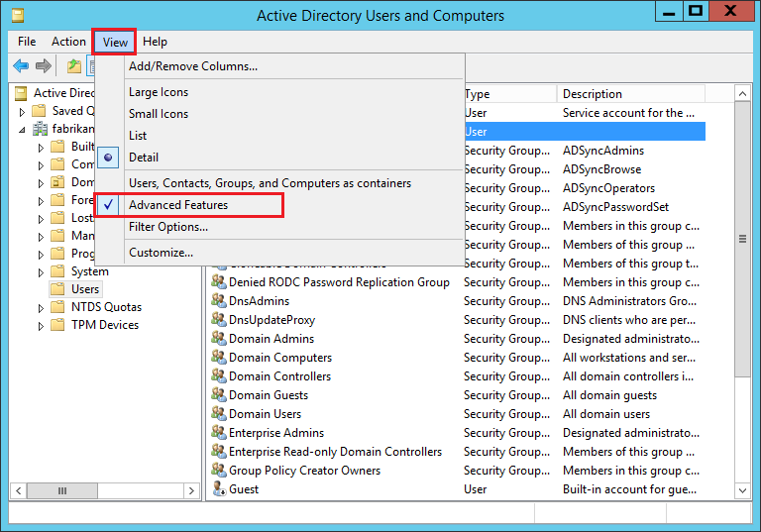Open the Help menu
The width and height of the screenshot is (761, 532).
(155, 42)
